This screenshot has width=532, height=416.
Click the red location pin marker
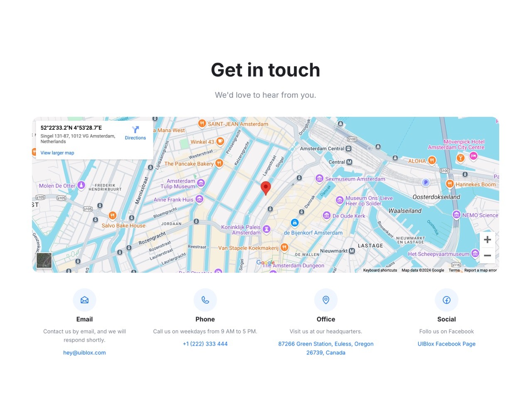tap(266, 188)
